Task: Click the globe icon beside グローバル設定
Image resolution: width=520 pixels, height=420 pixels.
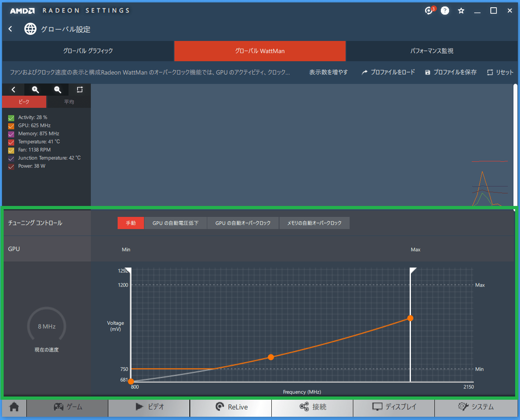Action: pyautogui.click(x=30, y=29)
